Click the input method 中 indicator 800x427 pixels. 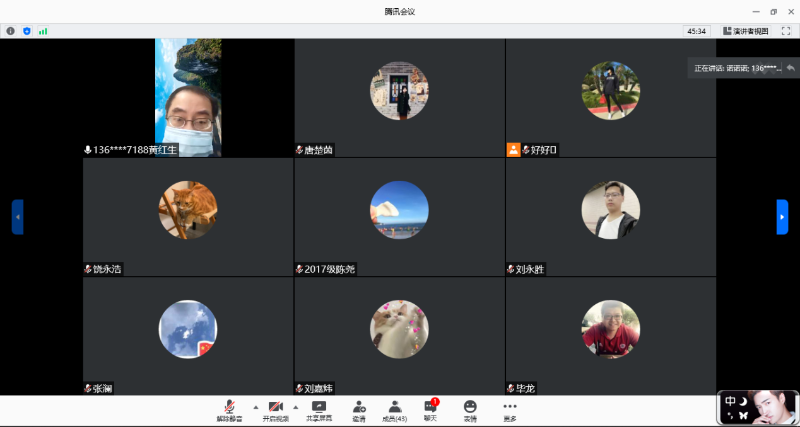(x=730, y=401)
